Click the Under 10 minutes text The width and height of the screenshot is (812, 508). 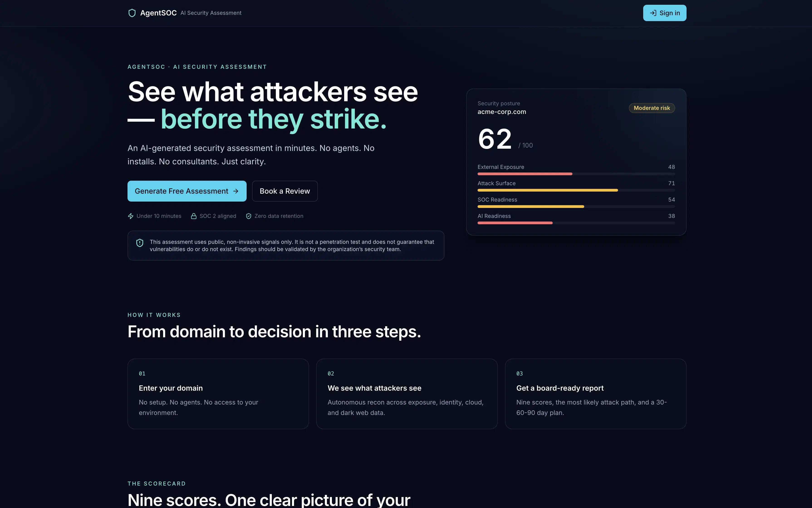coord(159,216)
